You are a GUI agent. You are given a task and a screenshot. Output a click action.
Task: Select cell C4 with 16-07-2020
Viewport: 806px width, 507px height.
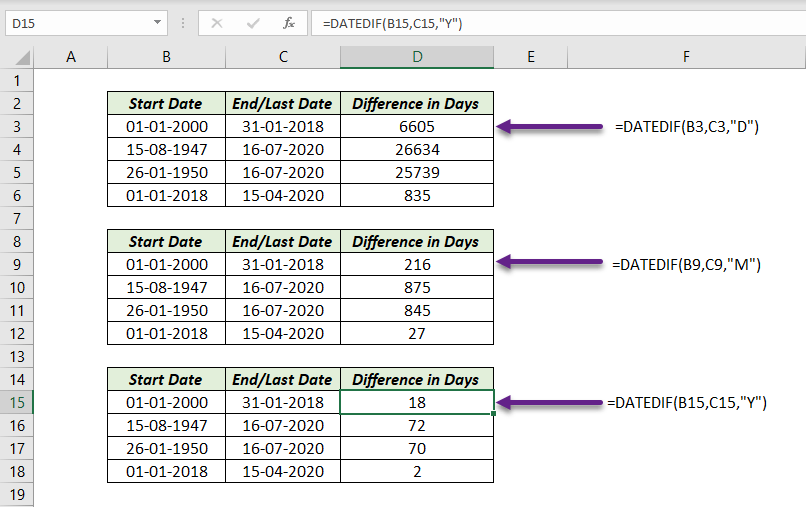point(283,150)
